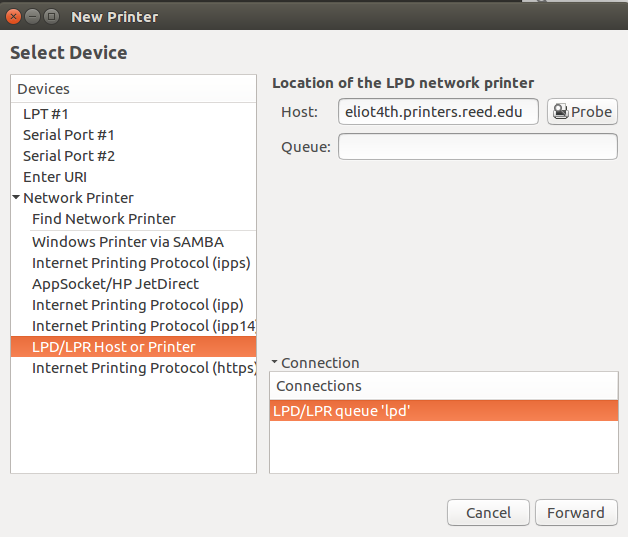Image resolution: width=628 pixels, height=537 pixels.
Task: Focus the Queue input field
Action: 477,147
